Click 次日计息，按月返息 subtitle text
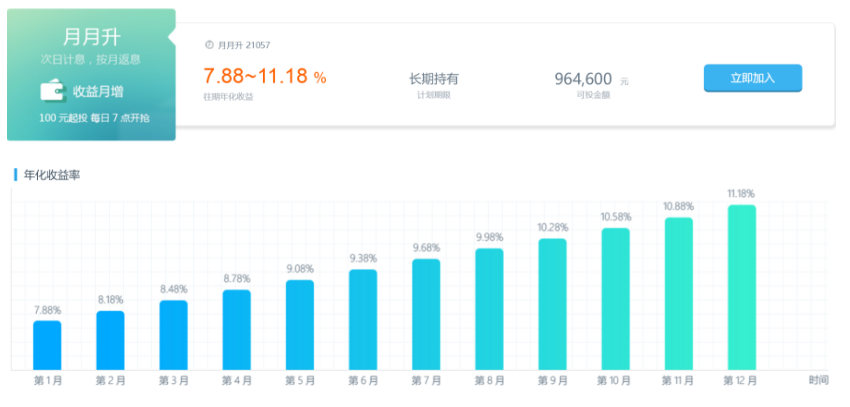 pyautogui.click(x=91, y=59)
